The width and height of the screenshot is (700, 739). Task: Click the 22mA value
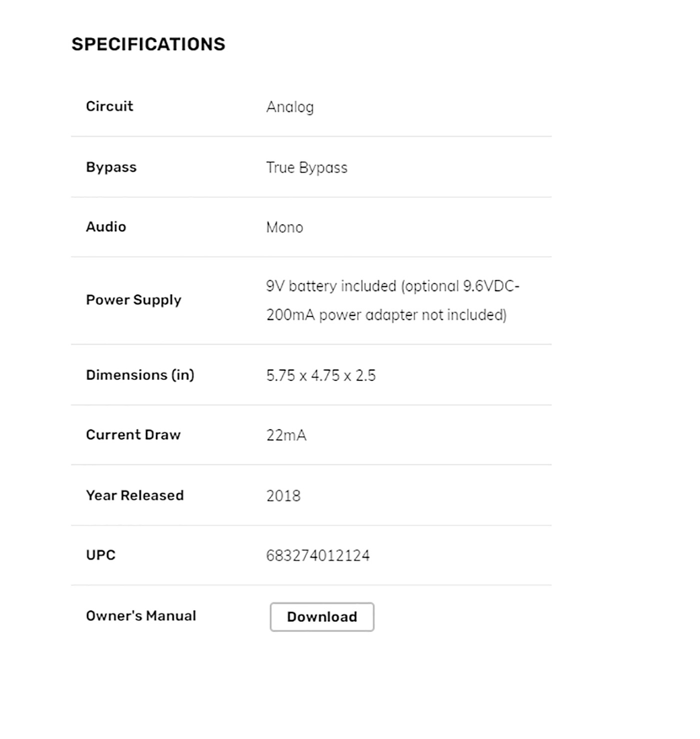[x=286, y=435]
